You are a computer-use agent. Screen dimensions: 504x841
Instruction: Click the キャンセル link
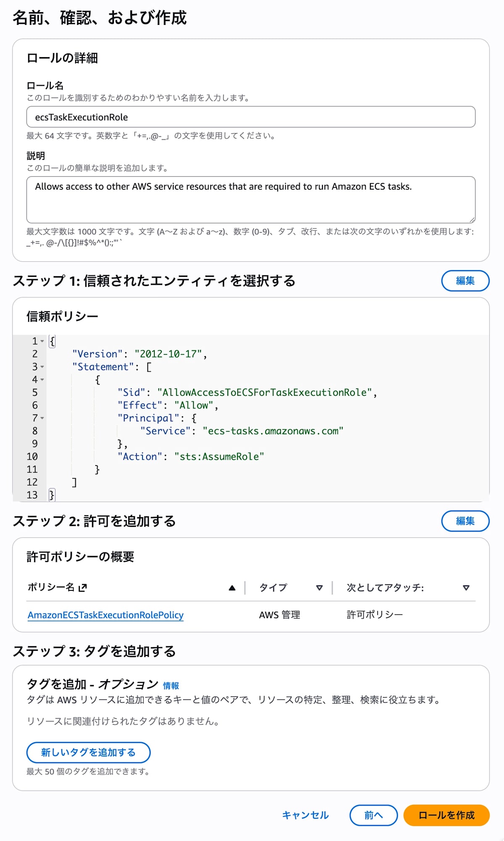(306, 815)
